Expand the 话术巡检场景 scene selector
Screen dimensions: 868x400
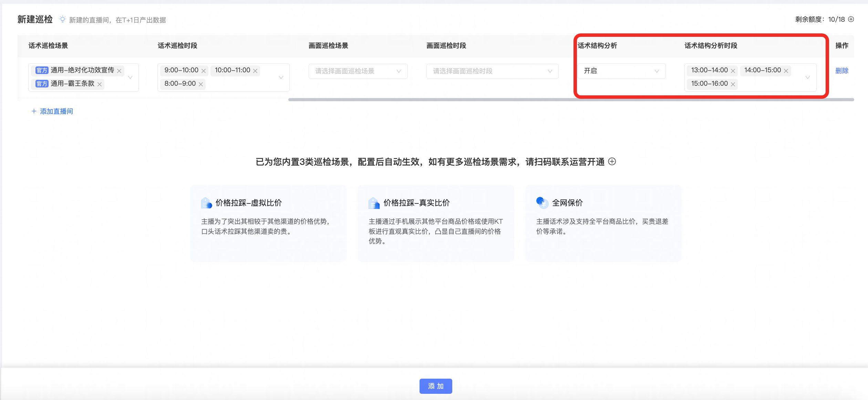pyautogui.click(x=130, y=77)
